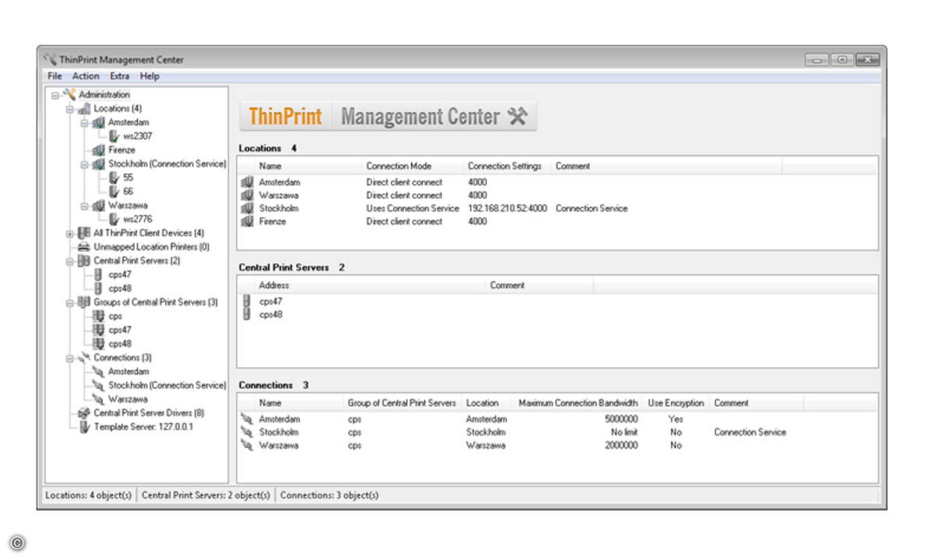934x560 pixels.
Task: Click status bar Locations: 4 object(s)
Action: (89, 495)
